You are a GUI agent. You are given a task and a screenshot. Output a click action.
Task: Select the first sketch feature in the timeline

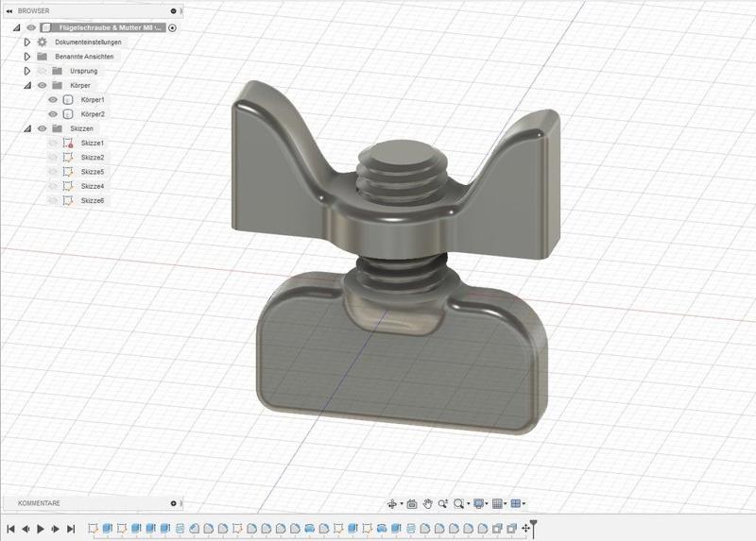93,529
